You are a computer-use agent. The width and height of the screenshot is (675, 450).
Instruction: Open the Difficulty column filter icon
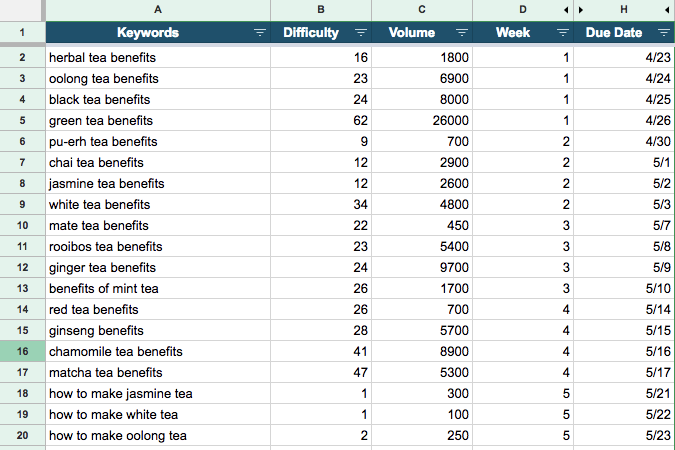(361, 32)
